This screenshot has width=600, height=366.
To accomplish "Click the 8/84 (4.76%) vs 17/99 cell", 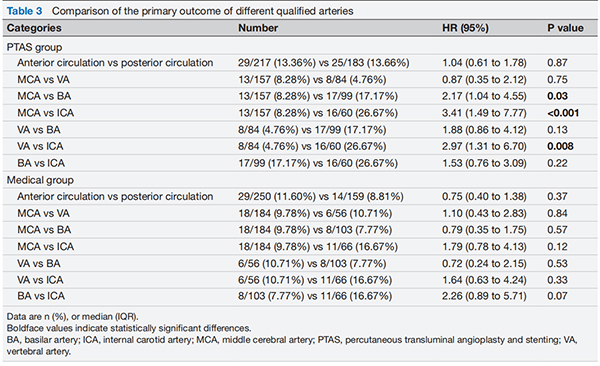I will coord(312,130).
